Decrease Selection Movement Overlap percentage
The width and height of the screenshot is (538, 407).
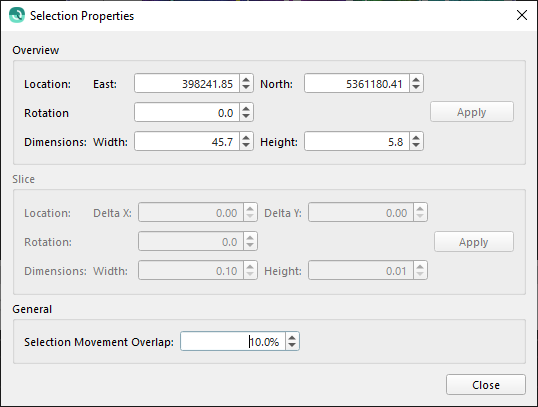tap(292, 345)
